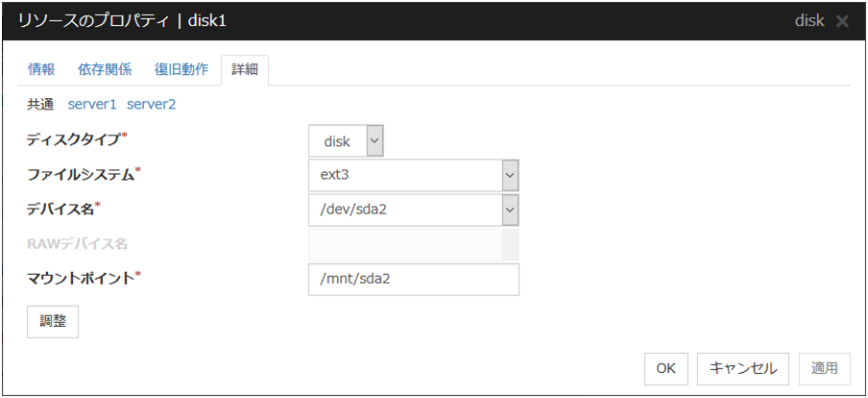Open the 依存関係 tab

click(104, 69)
